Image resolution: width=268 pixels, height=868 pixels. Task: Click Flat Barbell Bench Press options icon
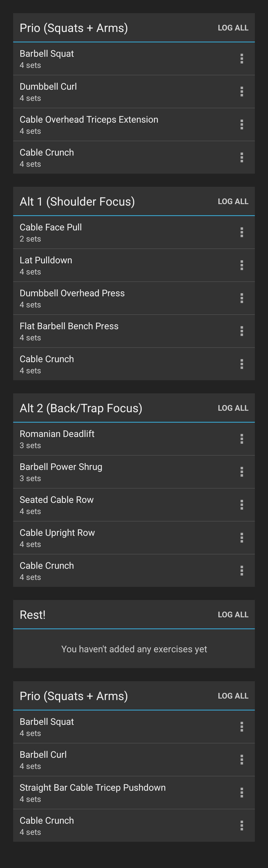(x=242, y=331)
